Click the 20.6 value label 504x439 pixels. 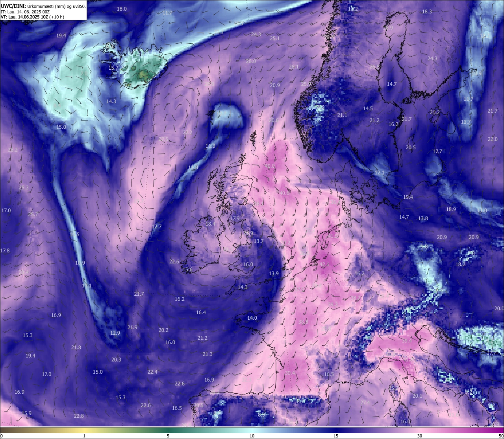[x=274, y=120]
